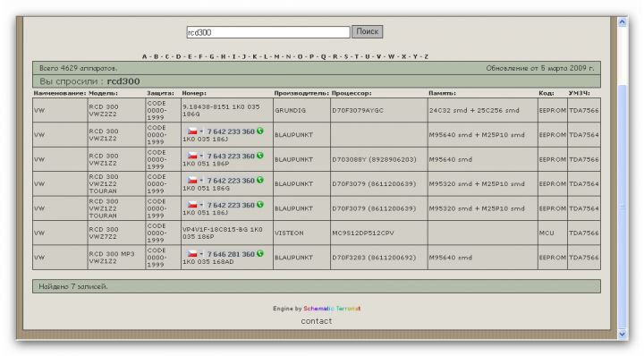This screenshot has width=644, height=356.
Task: Click the flag icon beside 7 642 233 360
Action: [192, 131]
